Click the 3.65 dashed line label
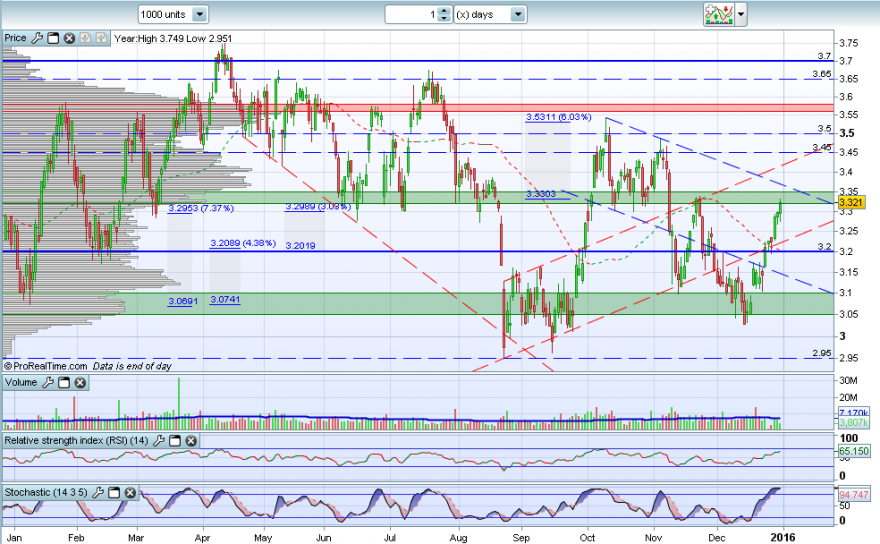Image resolution: width=880 pixels, height=544 pixels. 822,74
